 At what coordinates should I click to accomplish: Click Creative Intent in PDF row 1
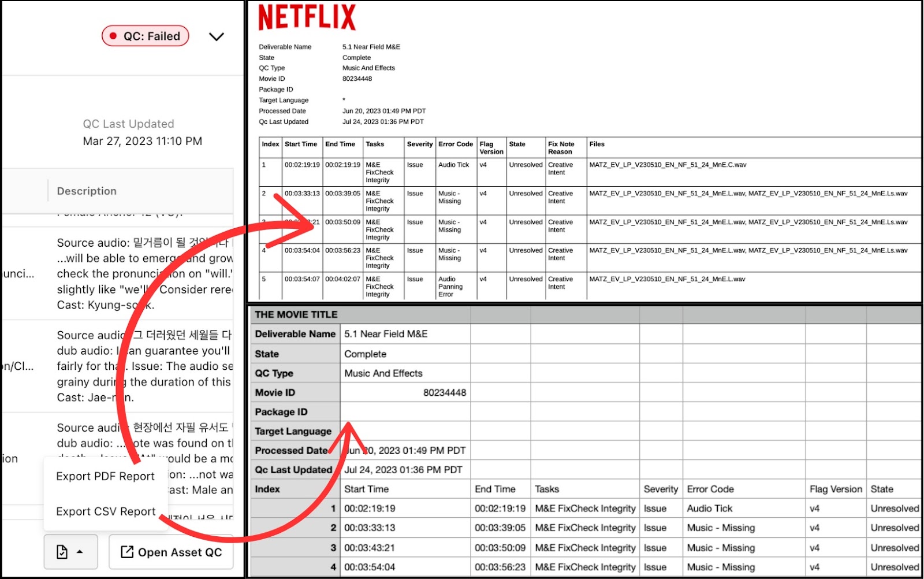561,169
